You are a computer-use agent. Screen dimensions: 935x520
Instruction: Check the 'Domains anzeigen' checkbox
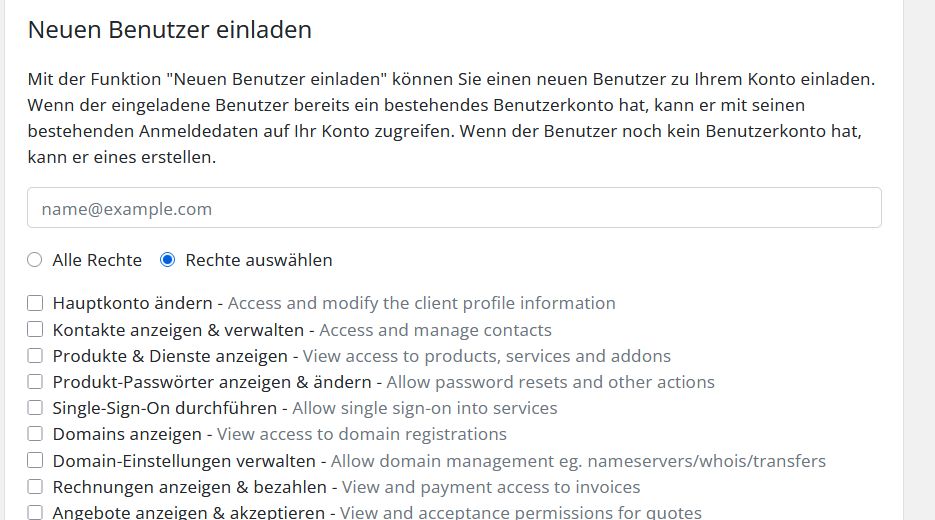click(35, 434)
